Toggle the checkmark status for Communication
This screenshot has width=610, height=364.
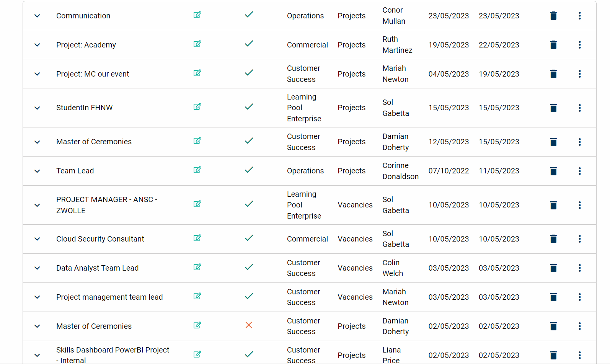249,15
